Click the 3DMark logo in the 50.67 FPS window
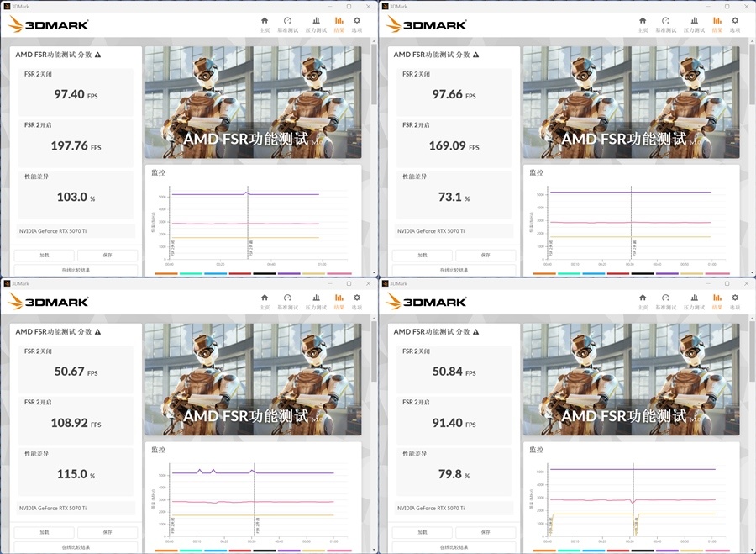Viewport: 756px width, 554px height. coord(48,302)
